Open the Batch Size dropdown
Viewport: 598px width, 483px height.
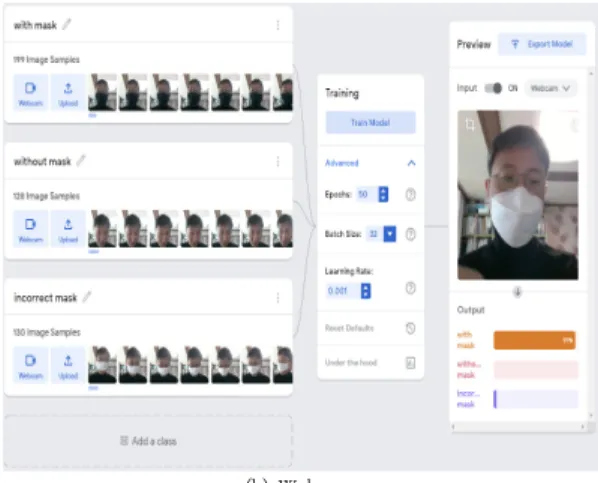click(390, 234)
